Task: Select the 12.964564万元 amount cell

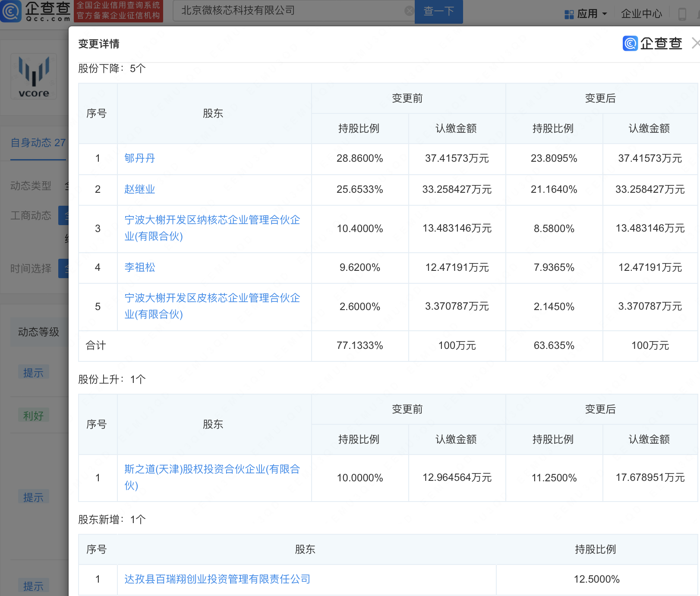Action: click(457, 478)
